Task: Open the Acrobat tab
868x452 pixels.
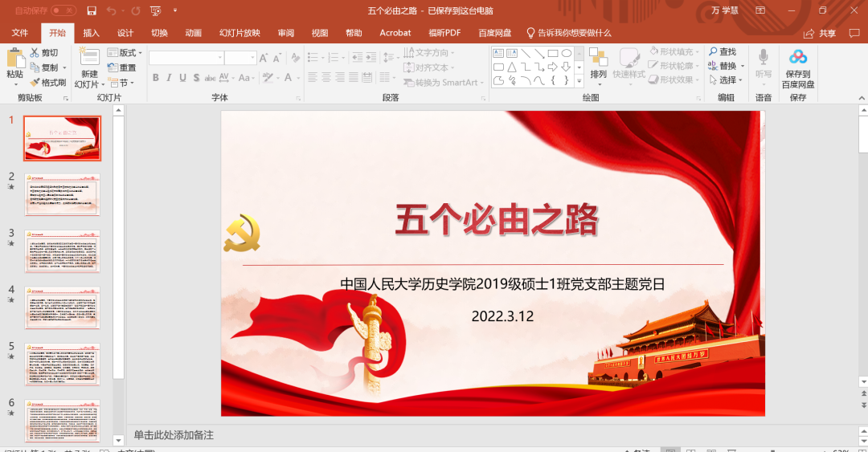Action: point(395,33)
